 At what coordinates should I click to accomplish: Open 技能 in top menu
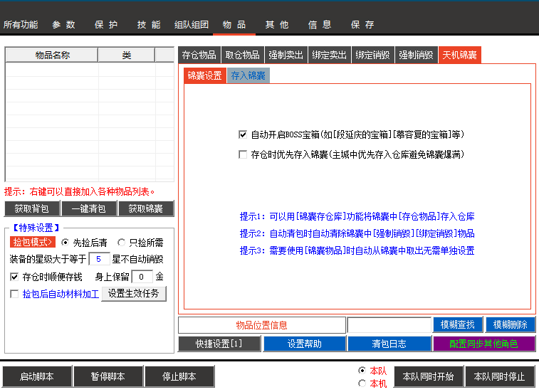149,25
